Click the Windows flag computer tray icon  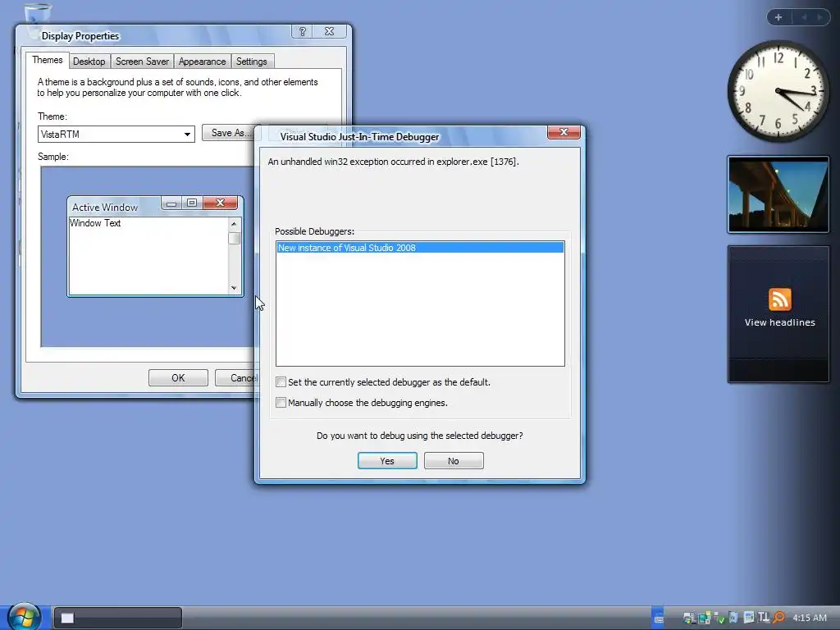(x=689, y=619)
